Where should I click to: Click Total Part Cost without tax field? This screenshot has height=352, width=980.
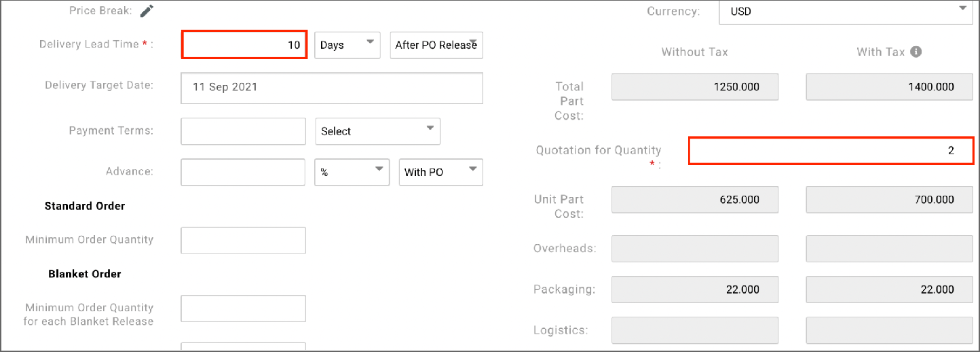[x=695, y=87]
